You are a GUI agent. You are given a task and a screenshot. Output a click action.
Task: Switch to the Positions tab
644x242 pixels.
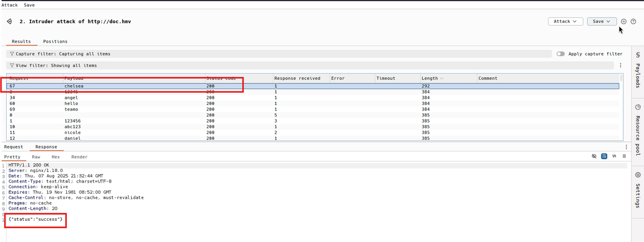pyautogui.click(x=55, y=41)
